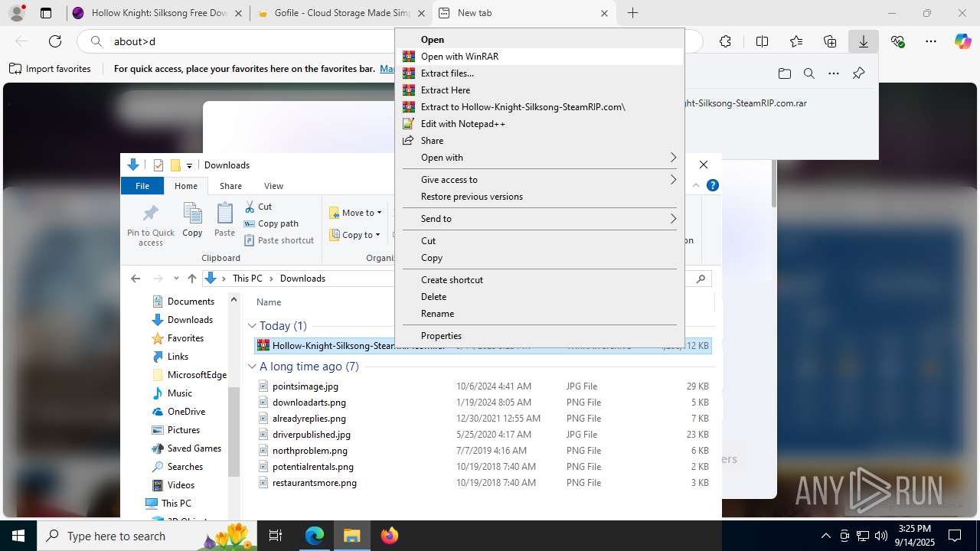Open Favorites in navigation pane
The width and height of the screenshot is (980, 551).
[185, 338]
